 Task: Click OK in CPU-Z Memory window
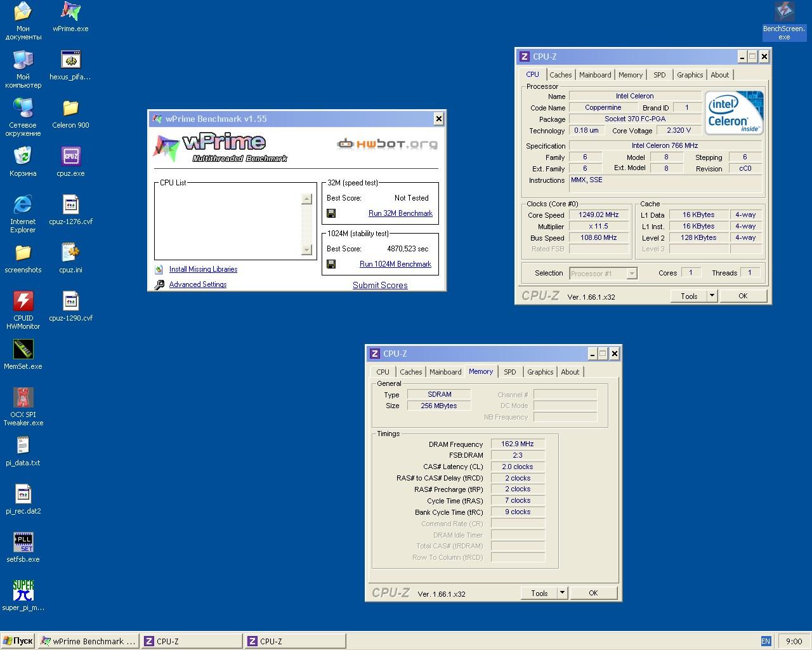(593, 593)
